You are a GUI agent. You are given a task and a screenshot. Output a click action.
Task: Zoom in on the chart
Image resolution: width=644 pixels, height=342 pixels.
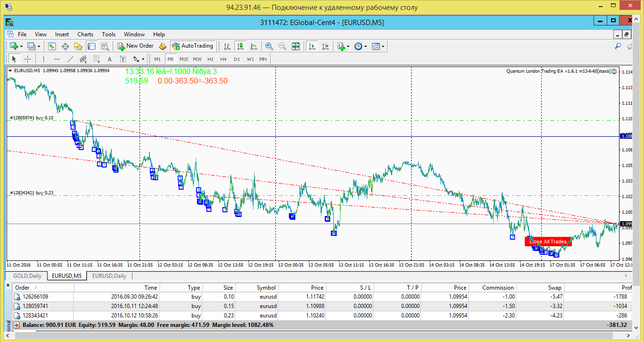pos(269,46)
